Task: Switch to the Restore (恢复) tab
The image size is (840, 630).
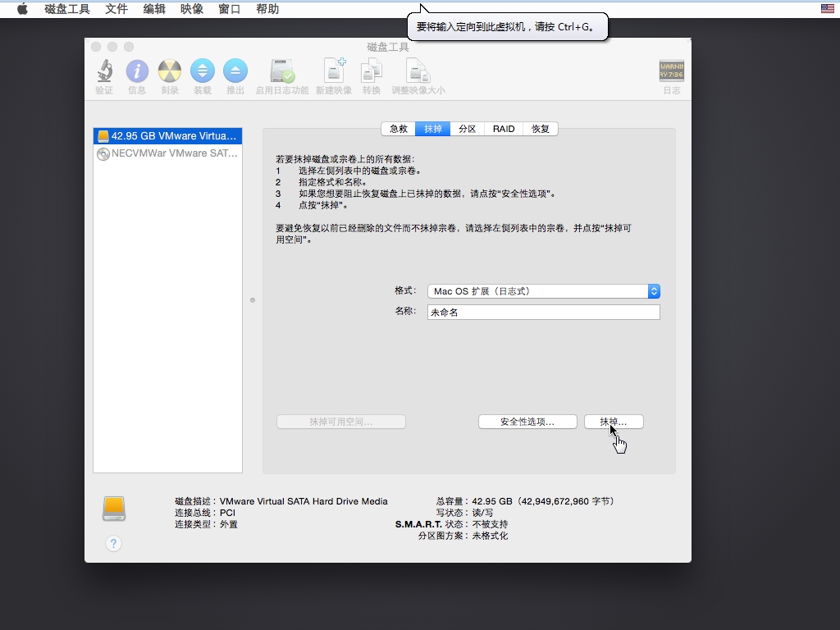Action: 540,129
